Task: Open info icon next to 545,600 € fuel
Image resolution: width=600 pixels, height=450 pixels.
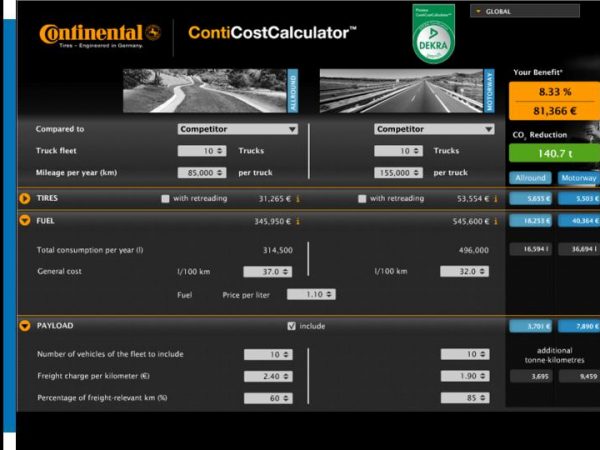Action: pos(496,221)
